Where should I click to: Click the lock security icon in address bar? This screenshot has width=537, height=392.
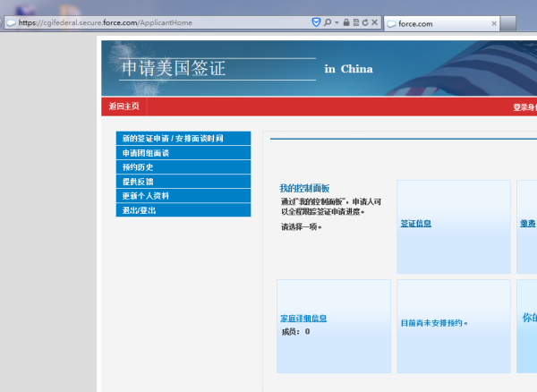click(x=346, y=22)
